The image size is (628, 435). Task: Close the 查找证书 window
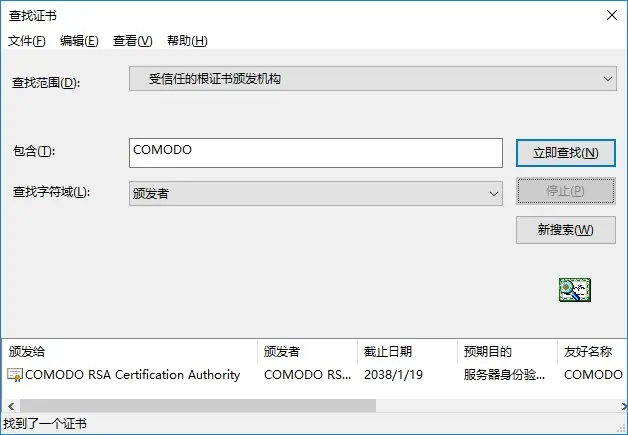click(612, 15)
